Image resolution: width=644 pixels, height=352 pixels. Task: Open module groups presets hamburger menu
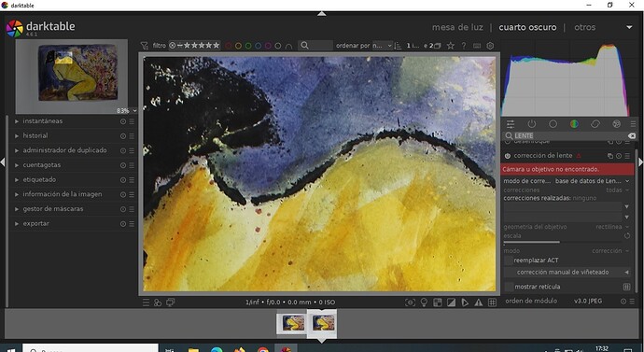coord(633,124)
